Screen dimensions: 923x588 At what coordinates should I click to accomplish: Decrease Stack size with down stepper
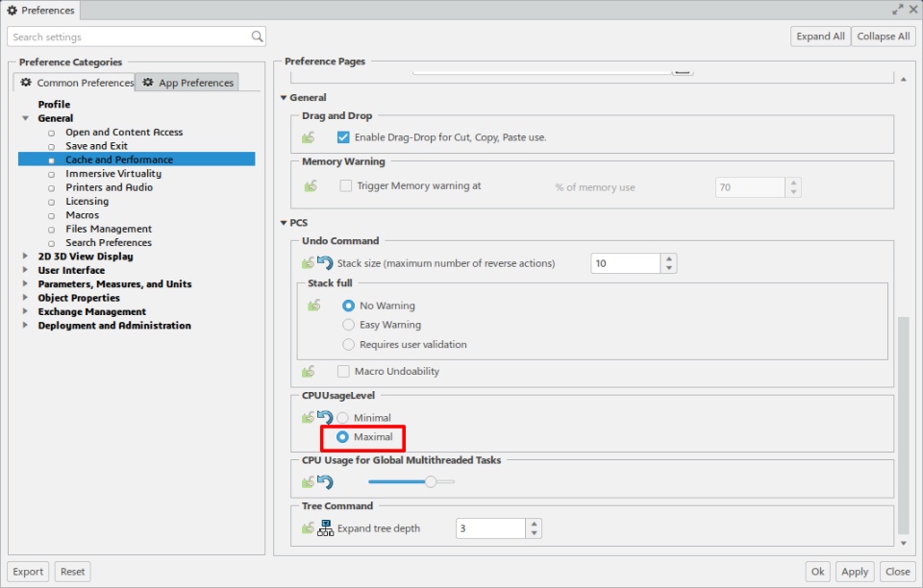669,268
